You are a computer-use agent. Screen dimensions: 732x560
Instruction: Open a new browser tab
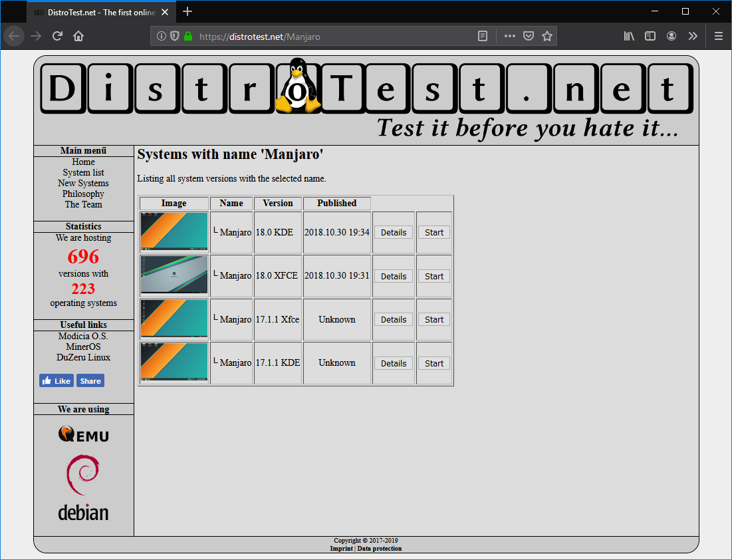point(187,11)
